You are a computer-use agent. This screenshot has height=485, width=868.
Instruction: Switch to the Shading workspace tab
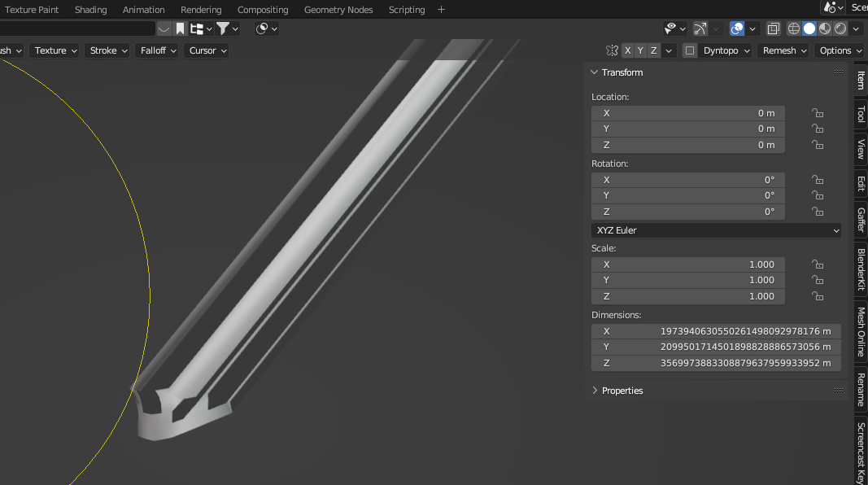click(91, 10)
